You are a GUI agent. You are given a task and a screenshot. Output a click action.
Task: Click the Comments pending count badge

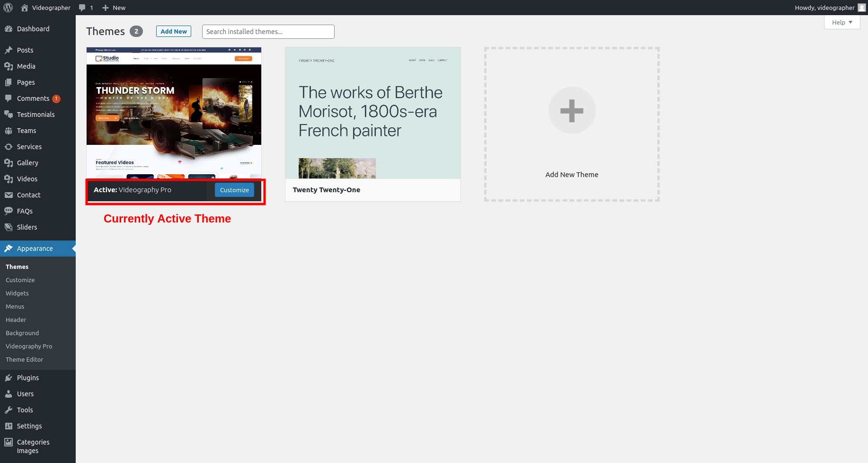(56, 99)
